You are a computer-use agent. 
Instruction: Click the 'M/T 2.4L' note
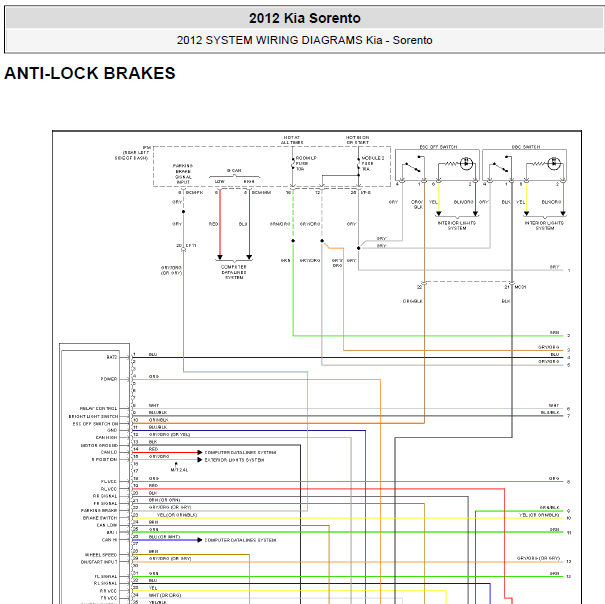pos(179,470)
